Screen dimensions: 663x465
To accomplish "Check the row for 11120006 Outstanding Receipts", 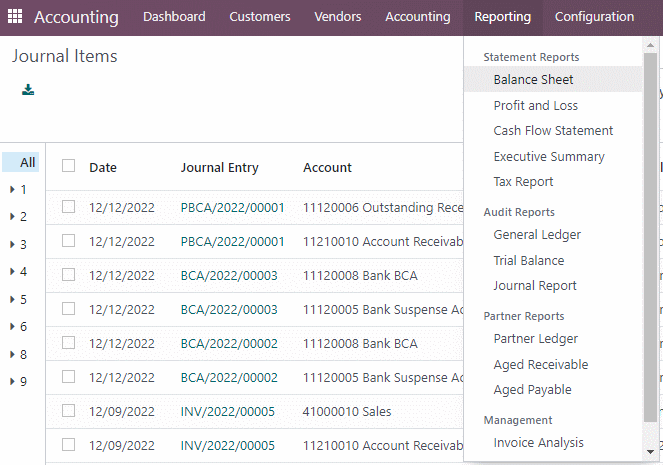I will click(x=68, y=207).
